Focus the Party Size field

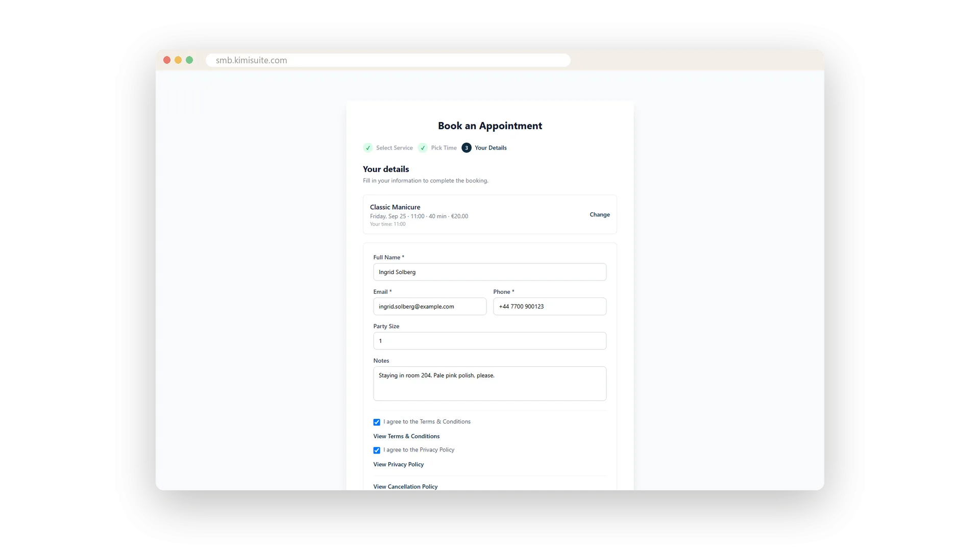[489, 341]
